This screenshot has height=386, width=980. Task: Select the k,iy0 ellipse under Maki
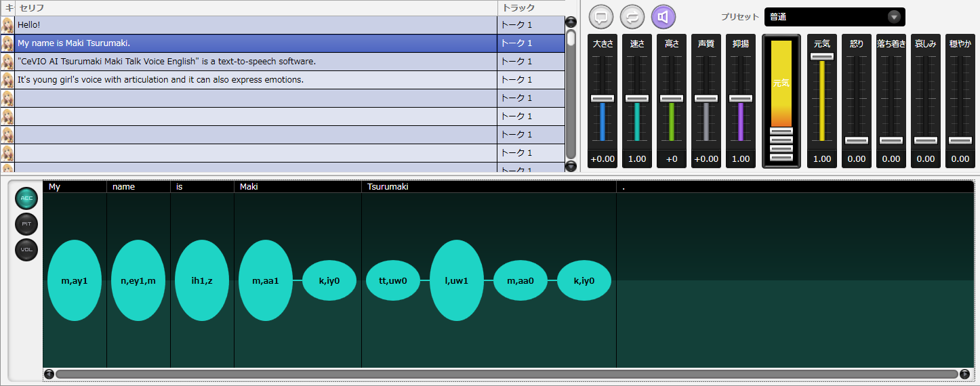tap(329, 280)
